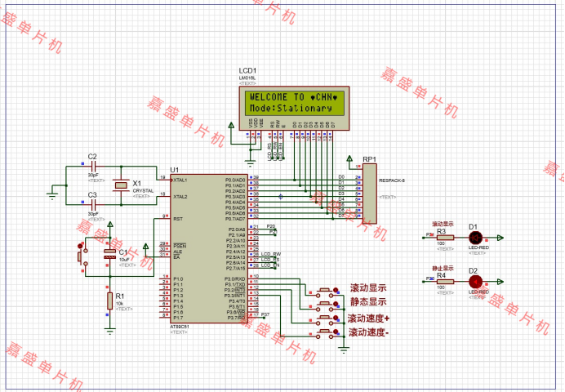Click the ground symbol under the LCD pins
565x392 pixels.
pos(251,163)
